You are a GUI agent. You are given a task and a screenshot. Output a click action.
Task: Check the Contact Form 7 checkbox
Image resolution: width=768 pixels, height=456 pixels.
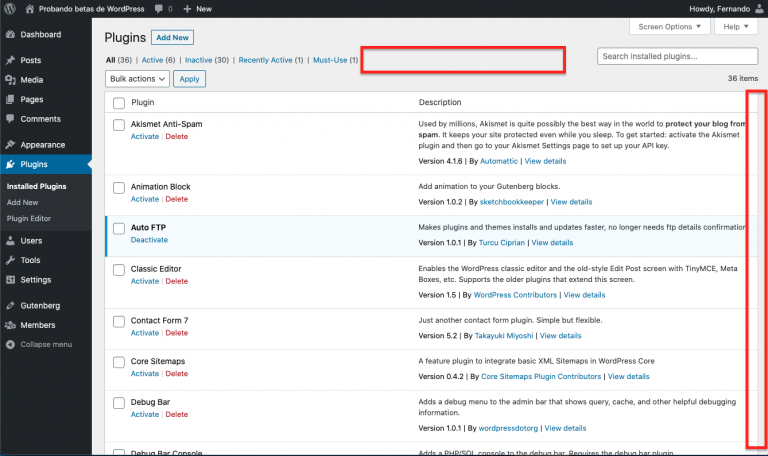119,321
